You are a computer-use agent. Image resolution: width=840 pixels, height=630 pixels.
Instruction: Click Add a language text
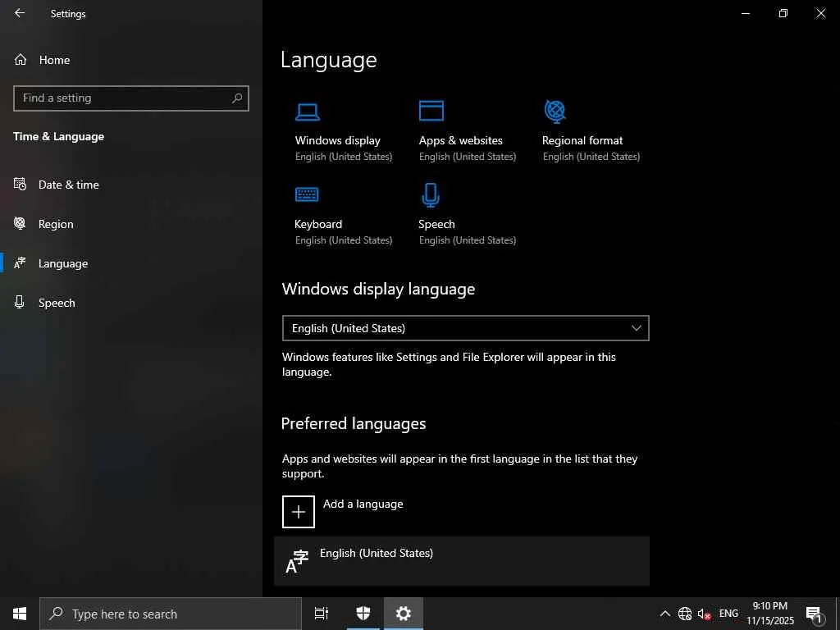tap(363, 504)
